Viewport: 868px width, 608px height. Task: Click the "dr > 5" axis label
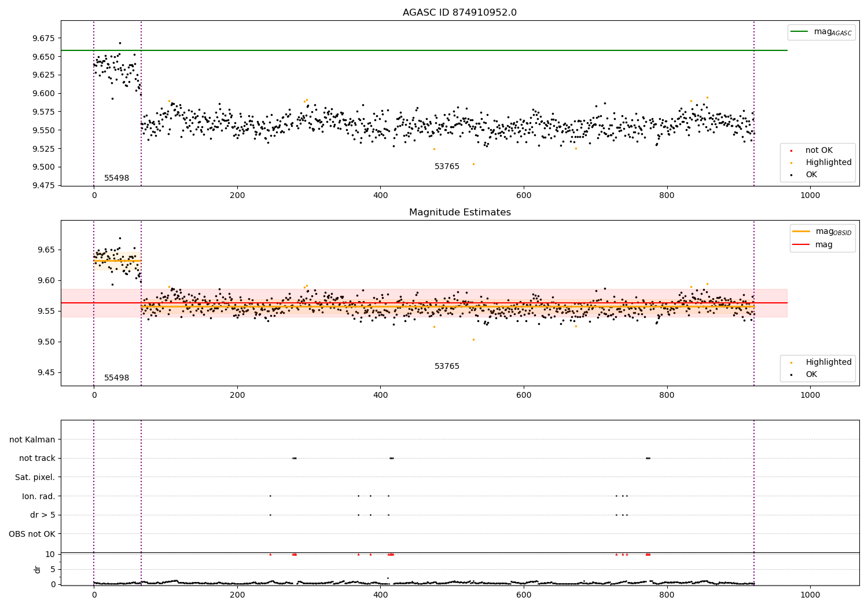43,515
